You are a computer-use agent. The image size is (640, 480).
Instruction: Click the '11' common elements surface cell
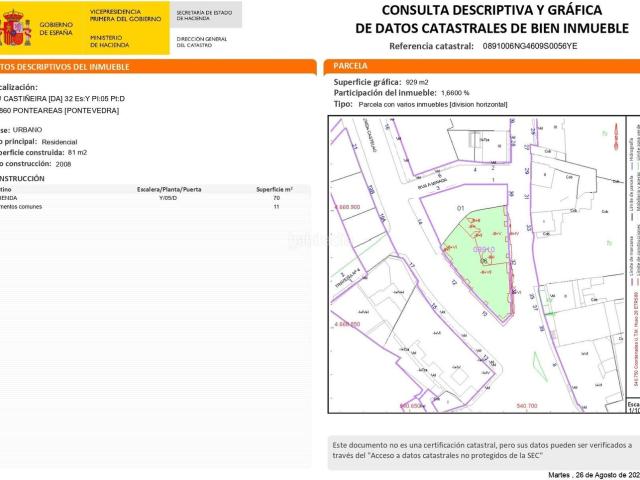pos(276,207)
